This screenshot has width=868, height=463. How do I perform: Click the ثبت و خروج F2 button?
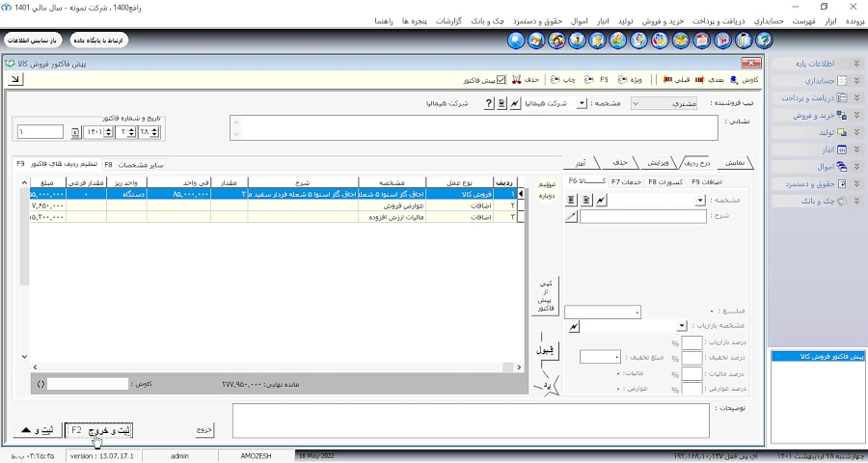[x=99, y=430]
